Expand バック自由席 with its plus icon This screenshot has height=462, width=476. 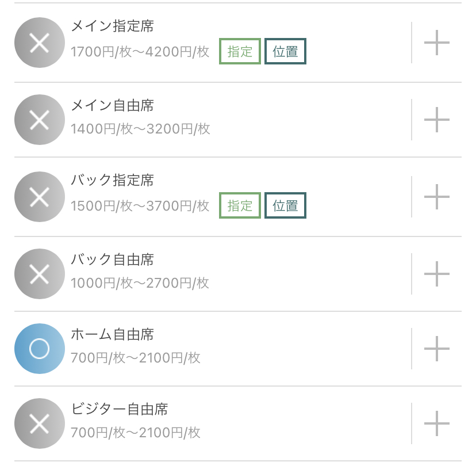[436, 274]
